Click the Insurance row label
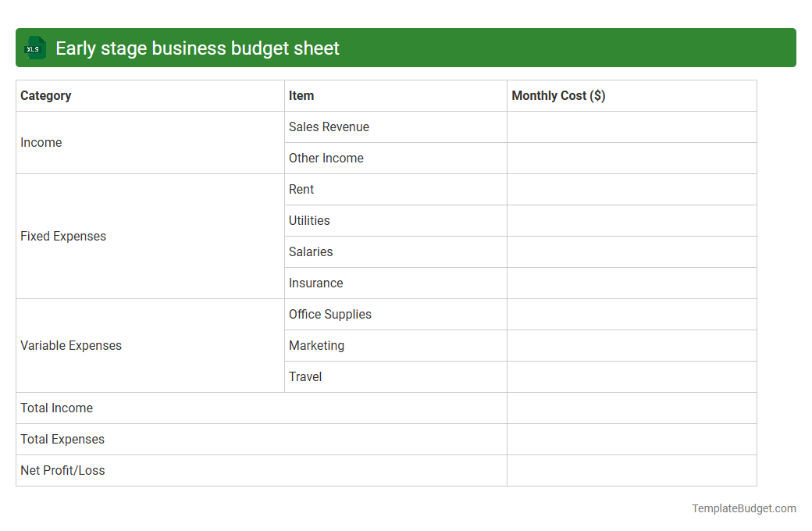812x531 pixels. click(x=315, y=283)
